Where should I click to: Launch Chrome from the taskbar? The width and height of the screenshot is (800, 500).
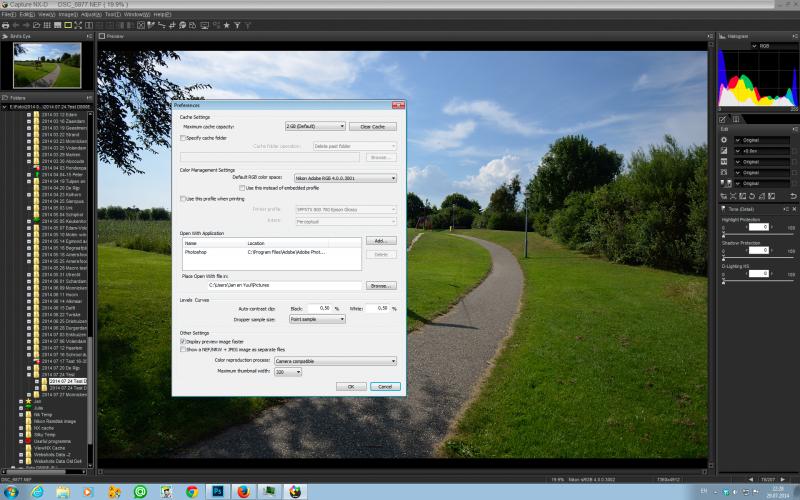click(192, 491)
